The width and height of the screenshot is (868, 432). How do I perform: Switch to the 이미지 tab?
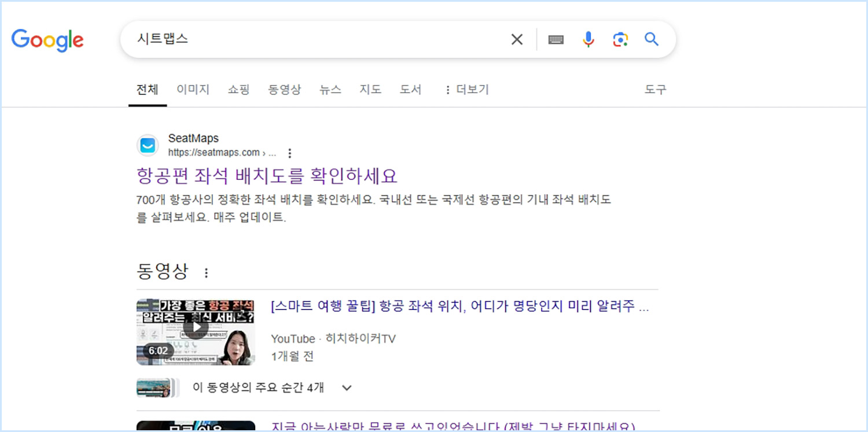193,90
